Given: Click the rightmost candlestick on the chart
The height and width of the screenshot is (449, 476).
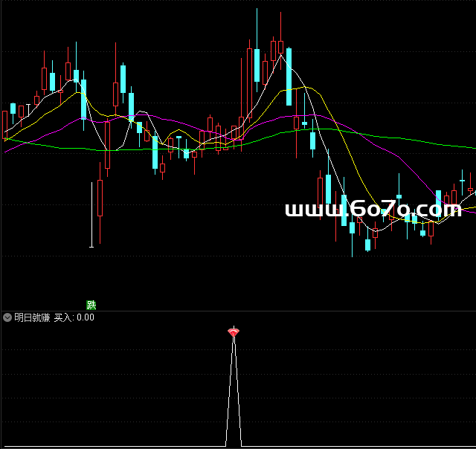Looking at the screenshot, I should point(470,182).
